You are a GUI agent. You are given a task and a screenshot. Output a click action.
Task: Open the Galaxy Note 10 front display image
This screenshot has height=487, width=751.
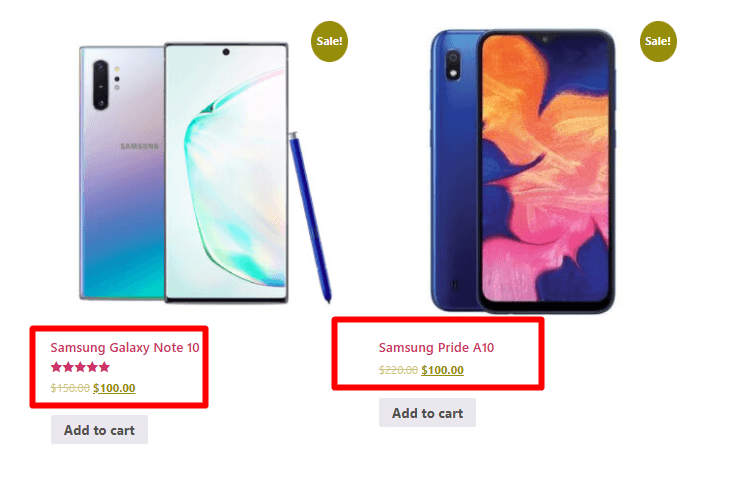[226, 172]
